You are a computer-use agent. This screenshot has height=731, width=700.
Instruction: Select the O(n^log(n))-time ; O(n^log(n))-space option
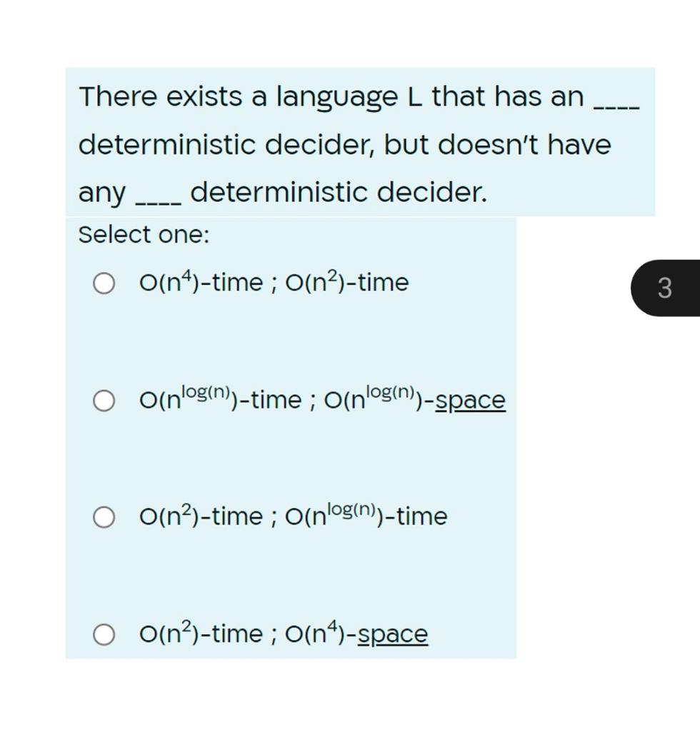[321, 400]
